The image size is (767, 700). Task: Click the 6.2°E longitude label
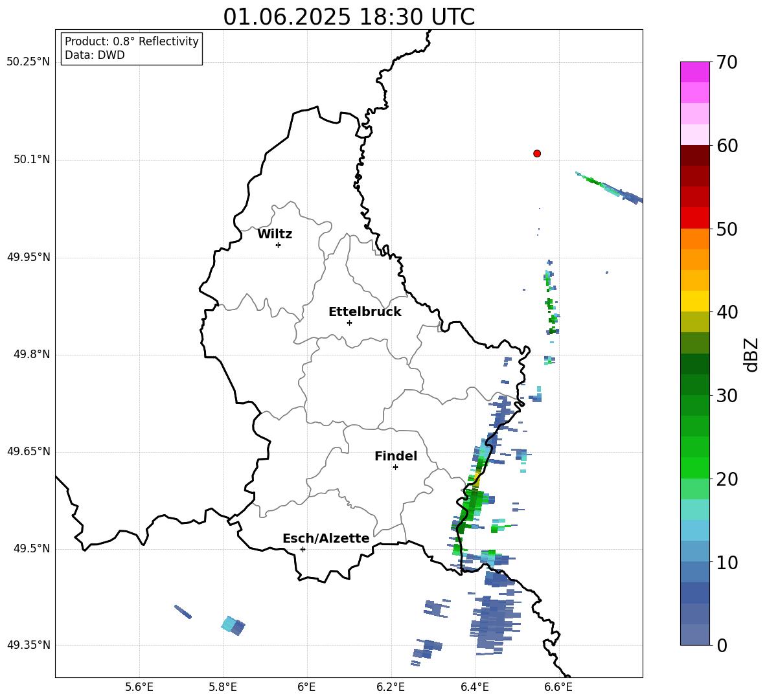391,687
